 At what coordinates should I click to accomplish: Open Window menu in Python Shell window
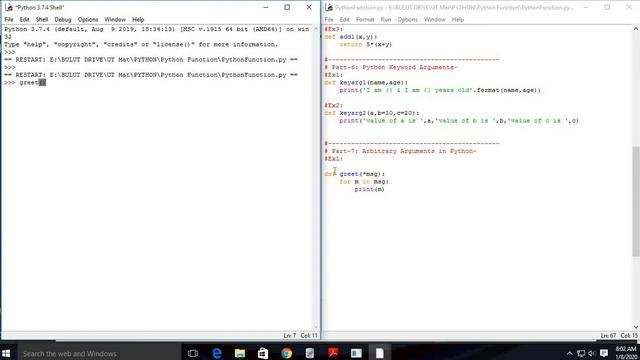click(115, 20)
